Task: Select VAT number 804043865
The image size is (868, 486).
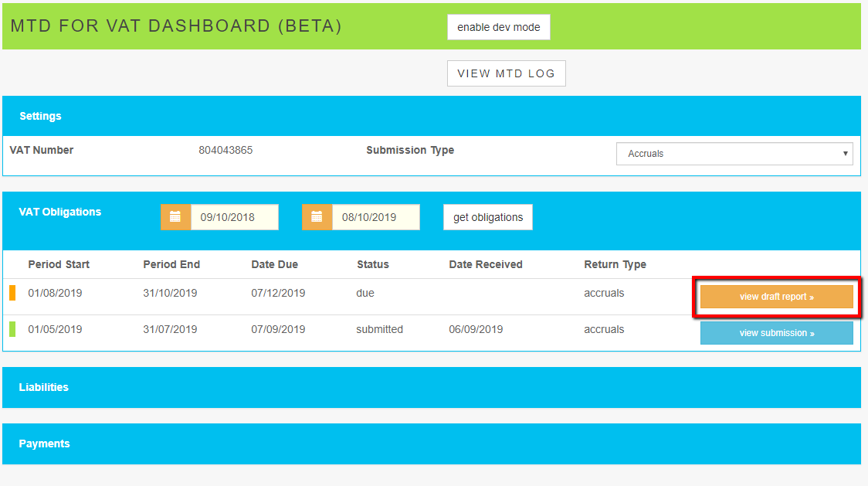Action: 225,150
